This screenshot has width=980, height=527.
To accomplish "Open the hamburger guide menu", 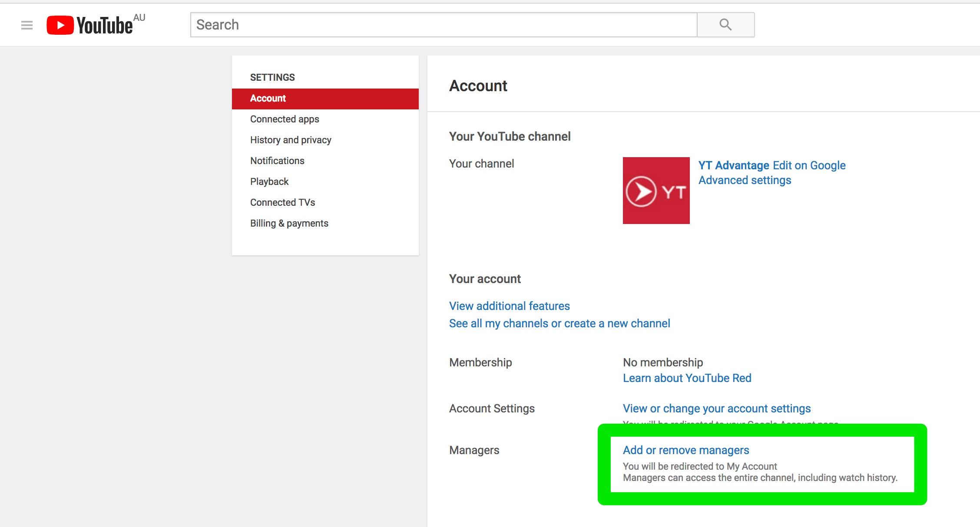I will click(27, 25).
